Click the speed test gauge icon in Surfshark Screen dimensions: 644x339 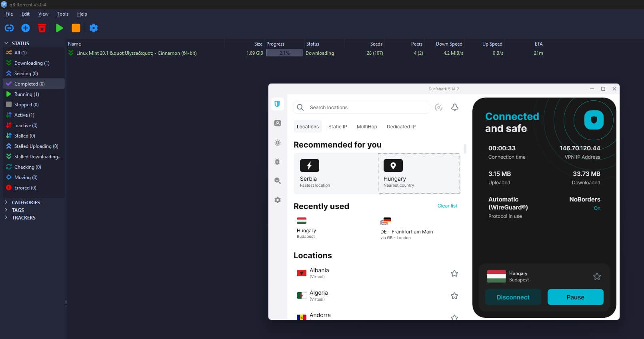(x=438, y=107)
